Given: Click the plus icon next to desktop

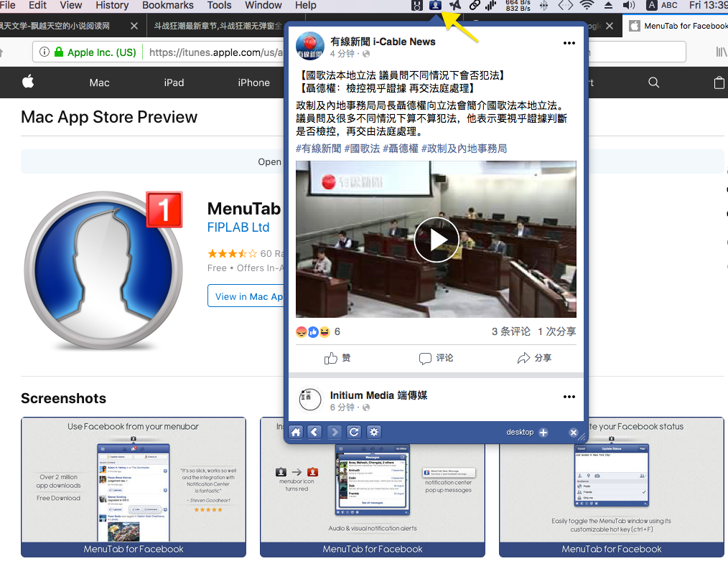Looking at the screenshot, I should pos(543,433).
